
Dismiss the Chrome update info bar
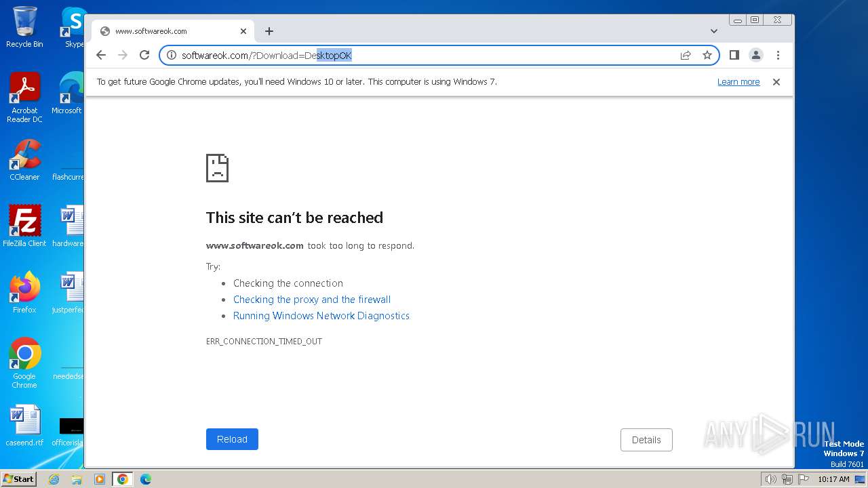coord(776,82)
